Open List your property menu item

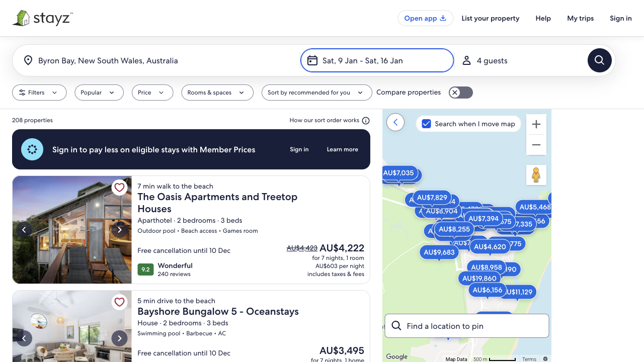point(491,18)
